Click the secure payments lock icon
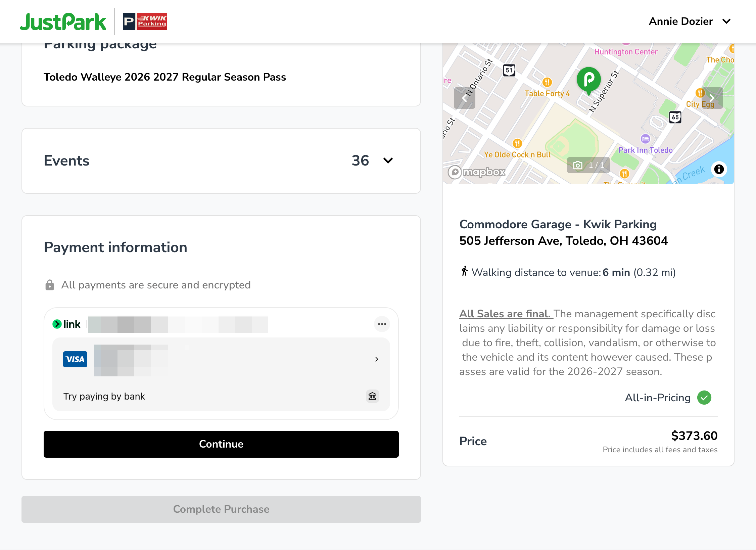The width and height of the screenshot is (756, 550). pos(50,285)
